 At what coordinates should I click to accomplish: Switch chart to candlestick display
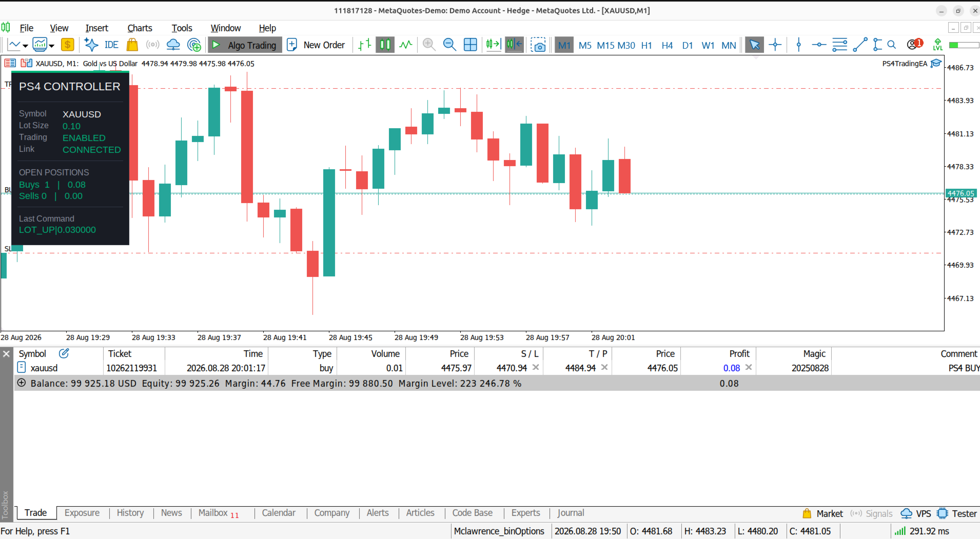click(385, 45)
